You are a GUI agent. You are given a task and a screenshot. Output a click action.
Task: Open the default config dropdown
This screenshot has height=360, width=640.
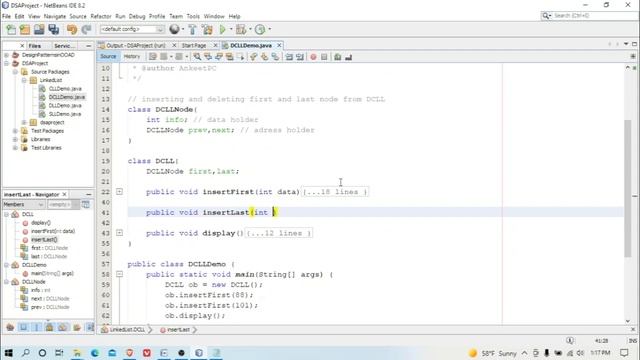[x=132, y=29]
